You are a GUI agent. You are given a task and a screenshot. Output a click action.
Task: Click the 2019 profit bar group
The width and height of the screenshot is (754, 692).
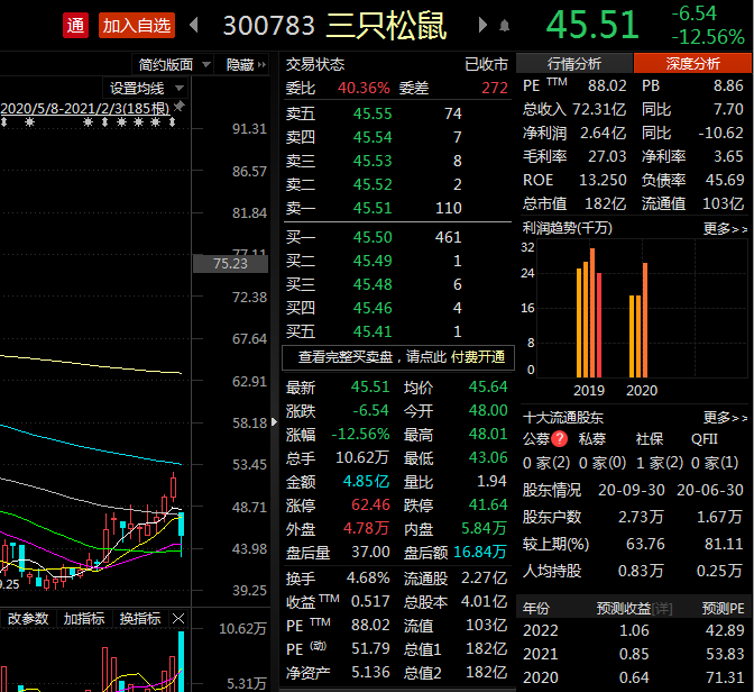589,313
